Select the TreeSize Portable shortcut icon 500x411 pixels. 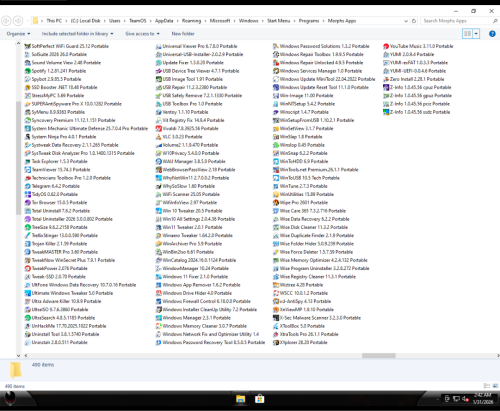click(28, 227)
